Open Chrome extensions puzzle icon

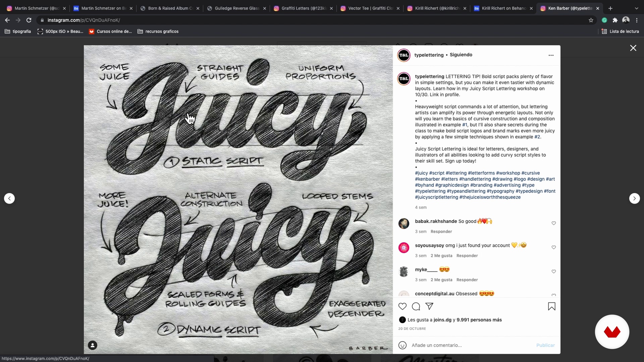615,20
